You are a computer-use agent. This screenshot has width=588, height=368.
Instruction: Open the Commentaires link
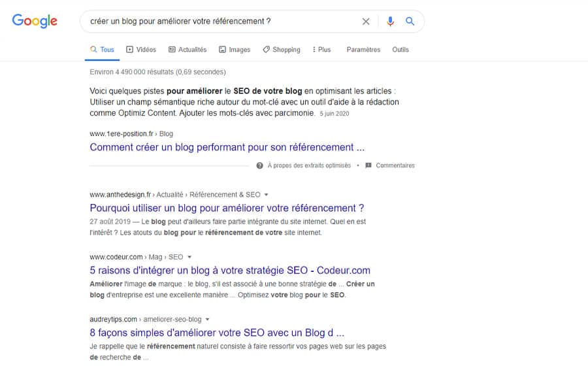(395, 165)
